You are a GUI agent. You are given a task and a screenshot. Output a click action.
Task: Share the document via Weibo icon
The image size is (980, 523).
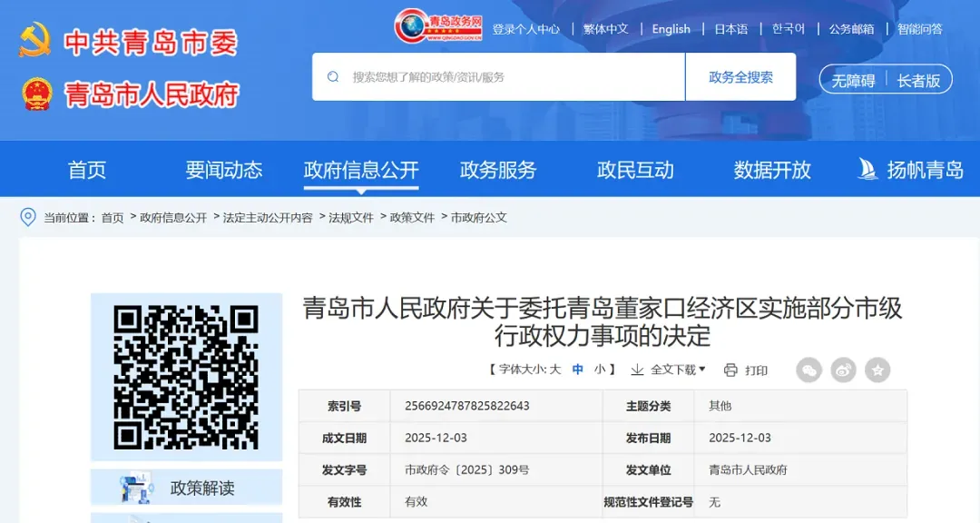click(x=843, y=370)
